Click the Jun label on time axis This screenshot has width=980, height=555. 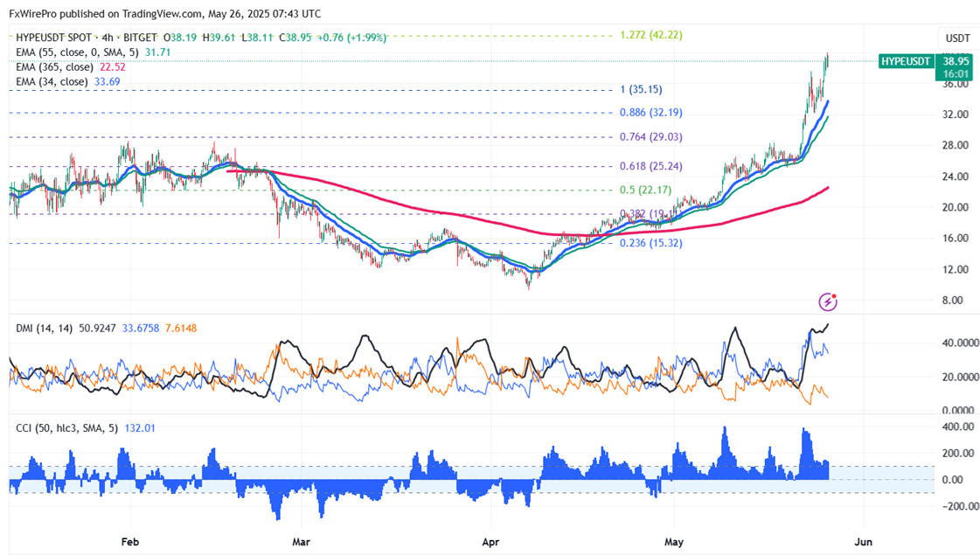863,542
